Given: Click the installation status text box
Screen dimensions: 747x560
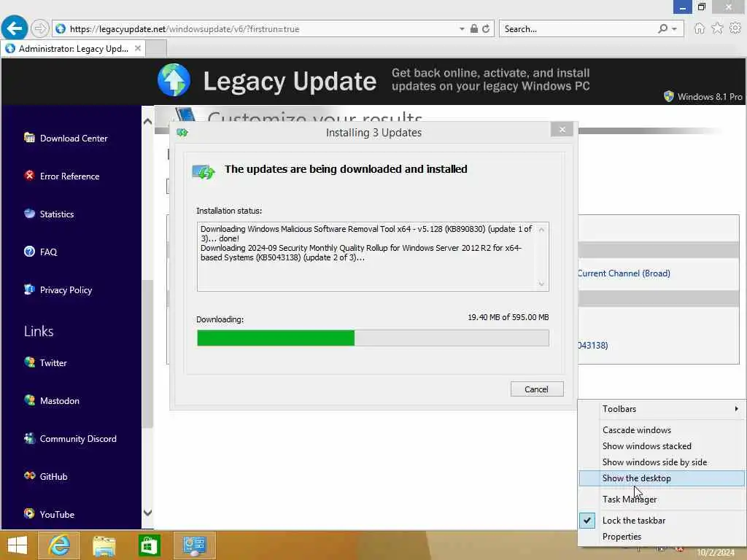Looking at the screenshot, I should (x=373, y=256).
